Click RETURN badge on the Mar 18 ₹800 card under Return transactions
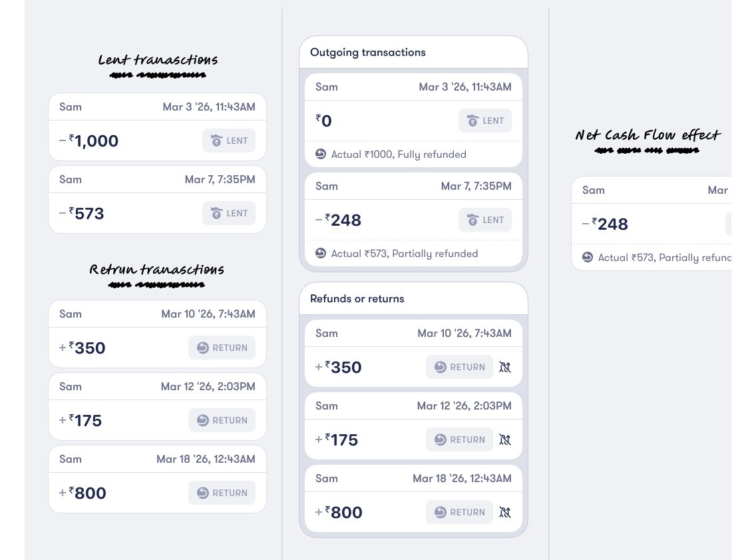 [222, 493]
